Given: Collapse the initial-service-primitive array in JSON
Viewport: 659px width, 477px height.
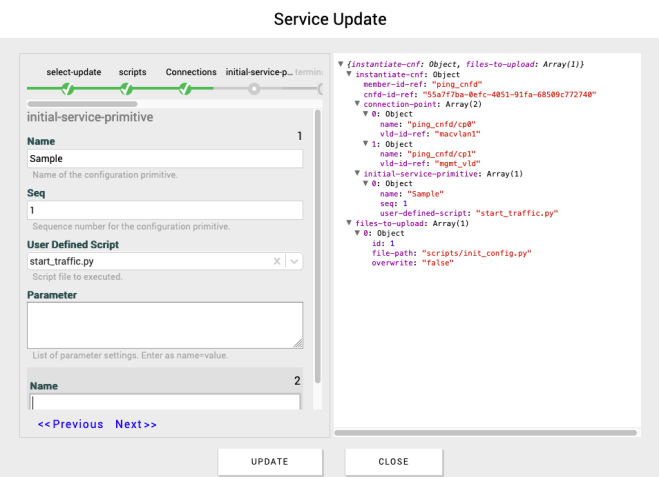Looking at the screenshot, I should [358, 173].
